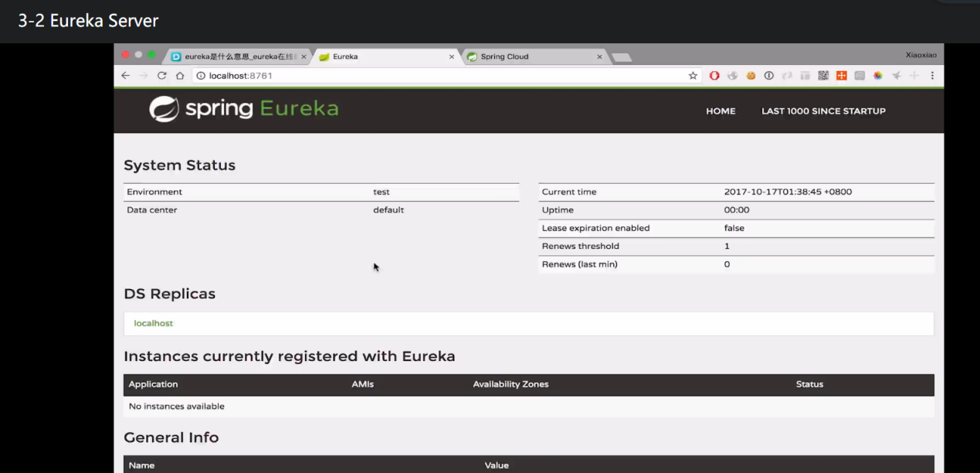This screenshot has height=473, width=980.
Task: Click the browser forward arrow
Action: tap(144, 76)
